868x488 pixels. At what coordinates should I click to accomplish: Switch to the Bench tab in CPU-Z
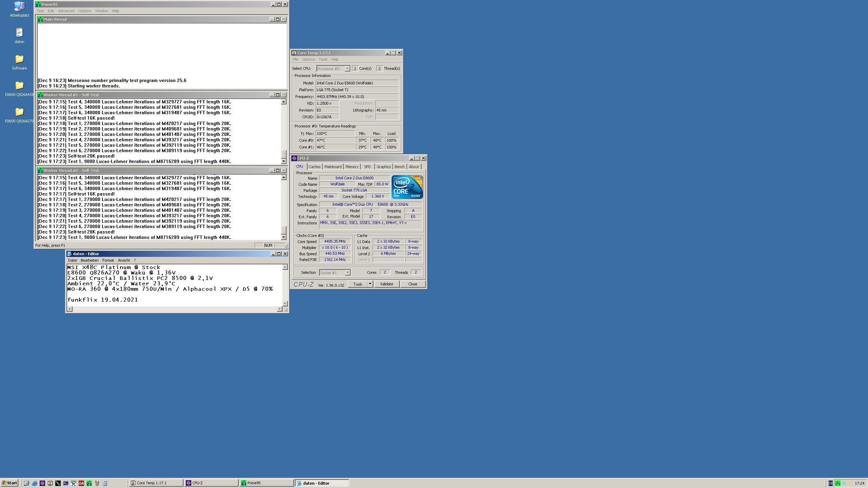point(399,167)
